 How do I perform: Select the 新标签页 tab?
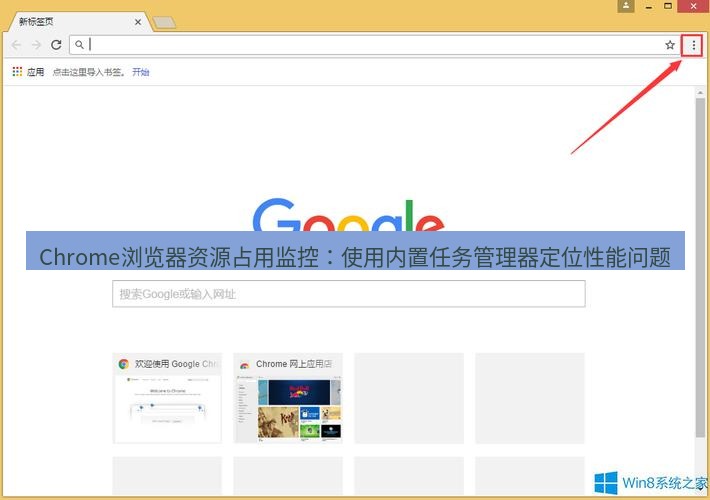(79, 22)
